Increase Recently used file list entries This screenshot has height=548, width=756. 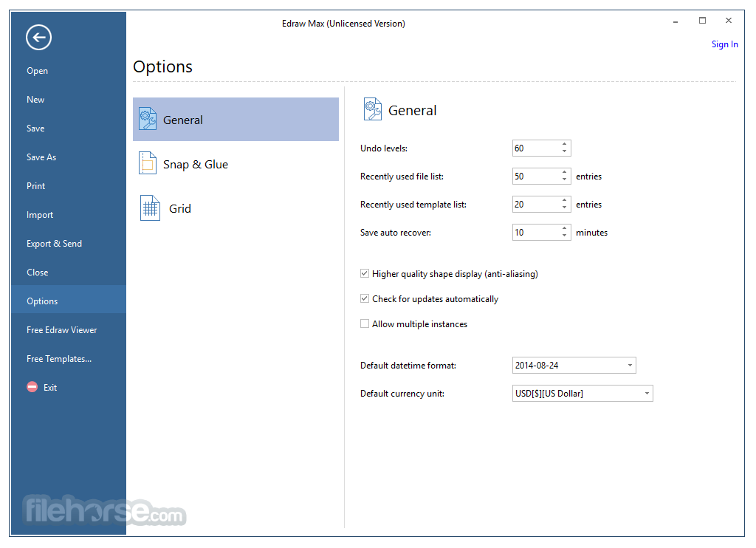click(564, 172)
